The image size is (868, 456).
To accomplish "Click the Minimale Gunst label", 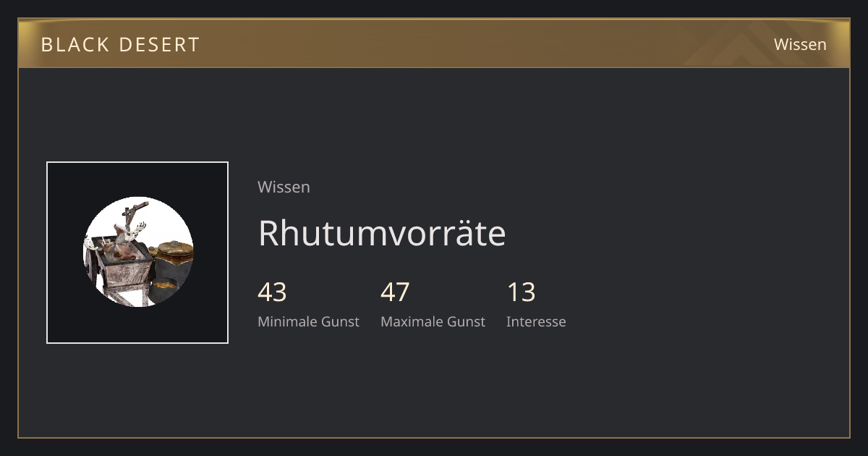I will pyautogui.click(x=308, y=321).
